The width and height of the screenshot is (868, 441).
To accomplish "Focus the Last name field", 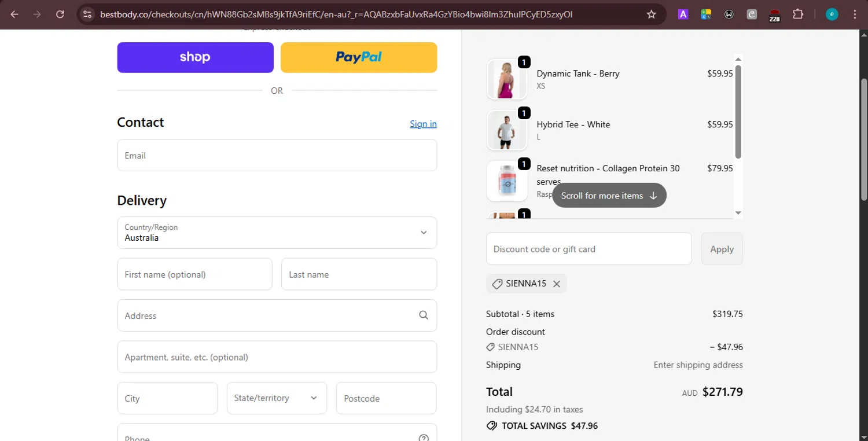I will [x=359, y=274].
